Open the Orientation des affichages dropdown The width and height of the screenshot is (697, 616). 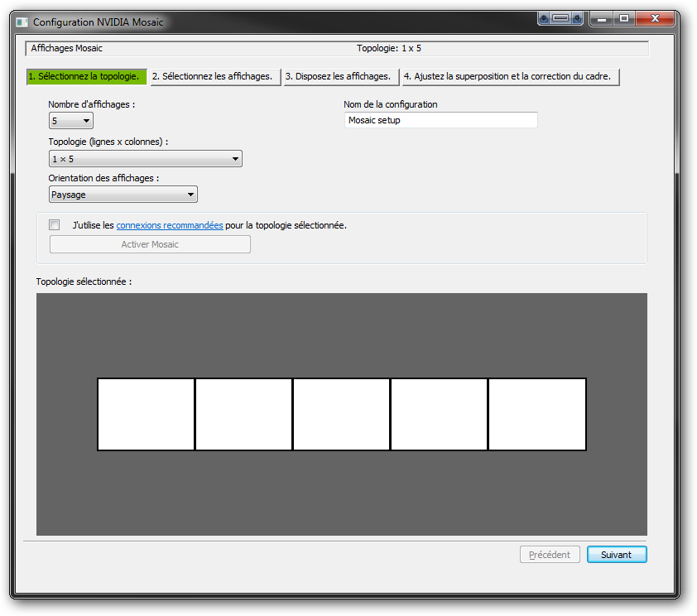(123, 195)
